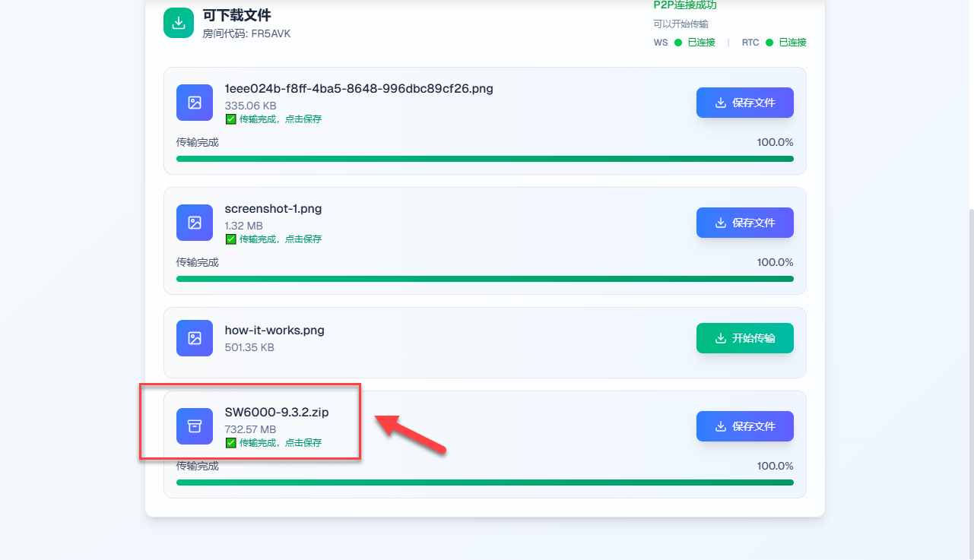
Task: Click the image icon next to how-it-works.png
Action: coord(195,338)
